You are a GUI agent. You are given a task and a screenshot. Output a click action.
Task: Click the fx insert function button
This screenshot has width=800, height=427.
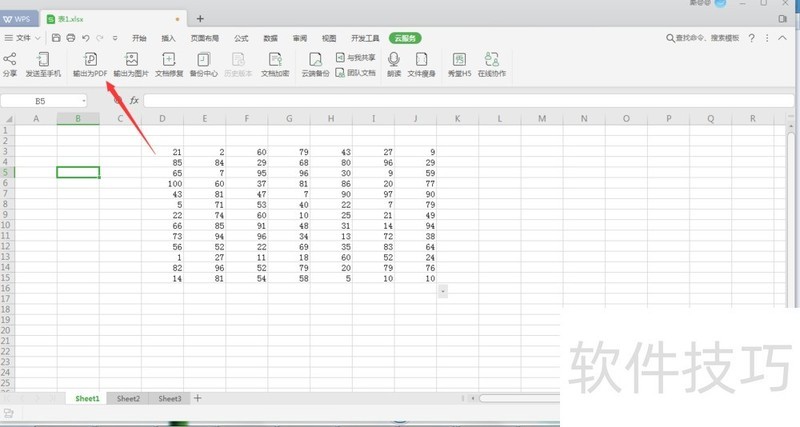134,101
